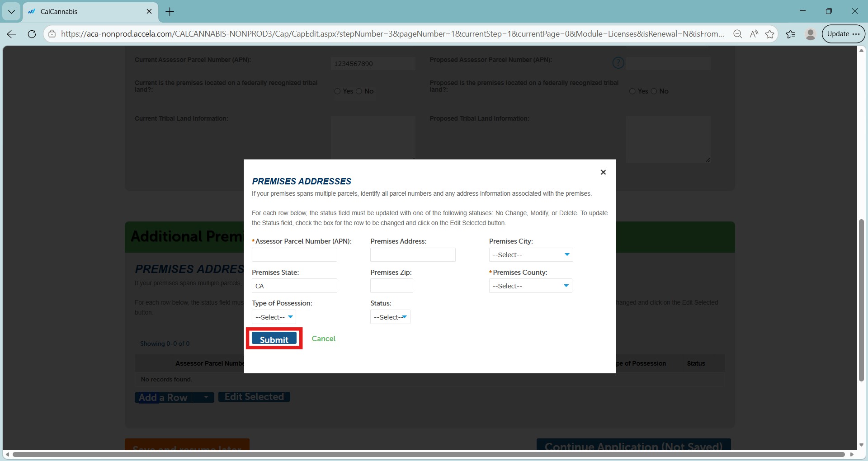Click the 'No records found.' text
Viewport: 868px width, 461px height.
pyautogui.click(x=166, y=379)
